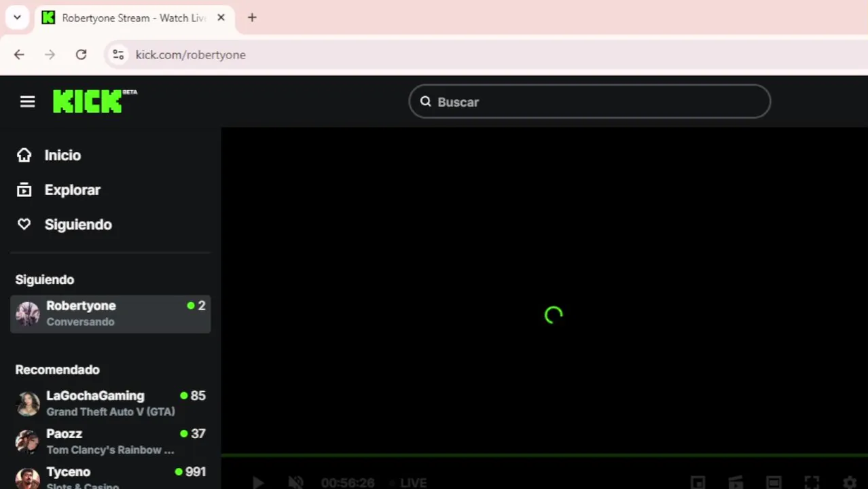868x489 pixels.
Task: View site information icon in address bar
Action: pyautogui.click(x=118, y=55)
